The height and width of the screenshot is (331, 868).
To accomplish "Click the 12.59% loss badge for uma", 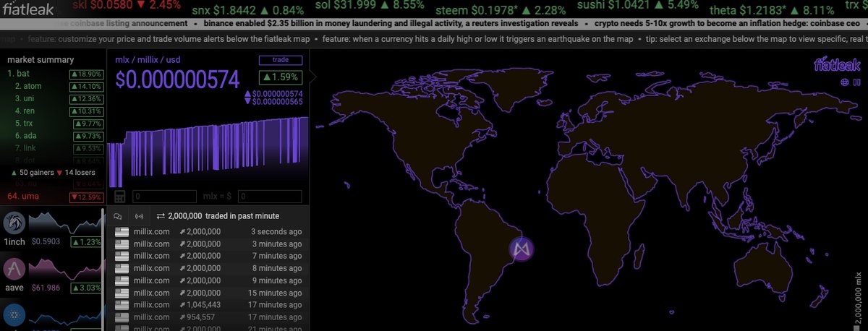I will 86,197.
